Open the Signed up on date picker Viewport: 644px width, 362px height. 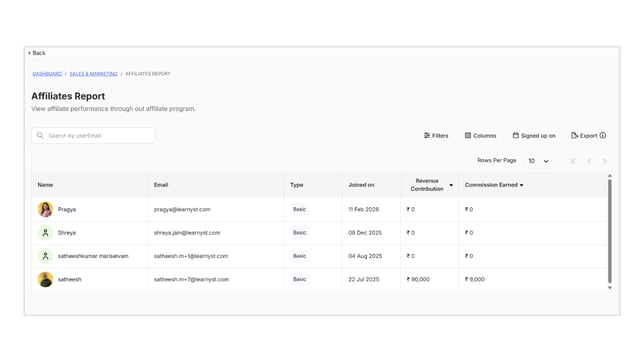(534, 136)
